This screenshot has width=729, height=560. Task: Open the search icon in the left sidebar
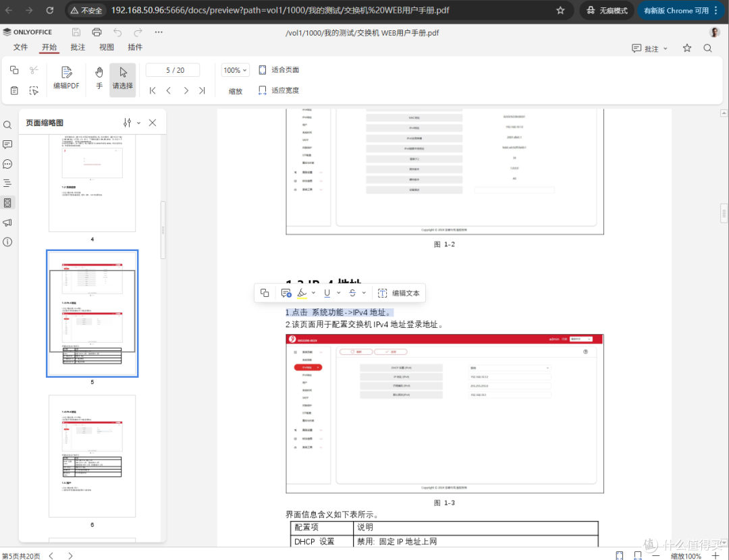(x=7, y=125)
